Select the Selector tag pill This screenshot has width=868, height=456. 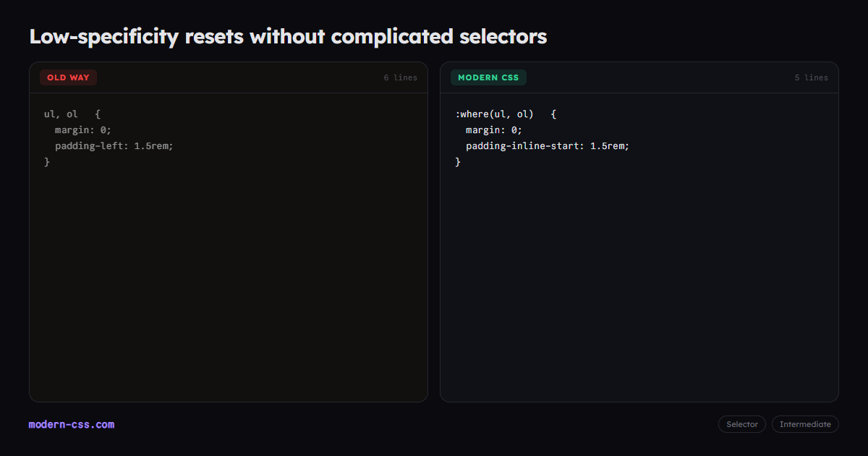(742, 424)
